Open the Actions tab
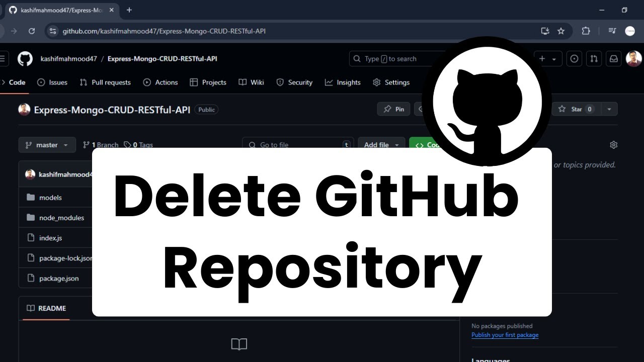The height and width of the screenshot is (362, 644). [160, 82]
